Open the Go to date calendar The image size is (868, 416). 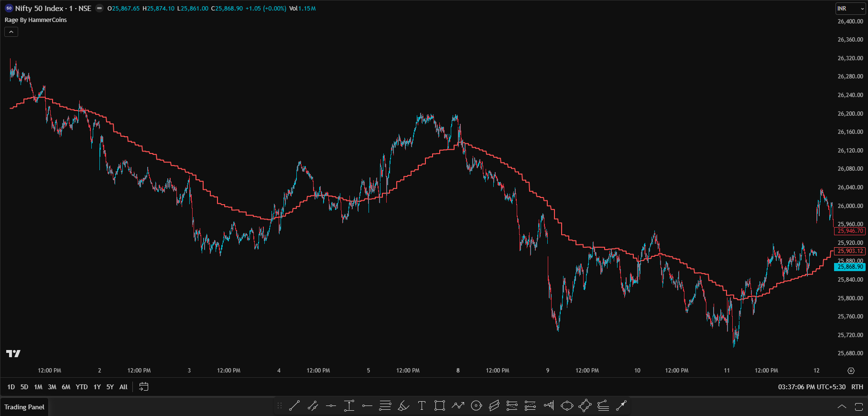[x=143, y=387]
